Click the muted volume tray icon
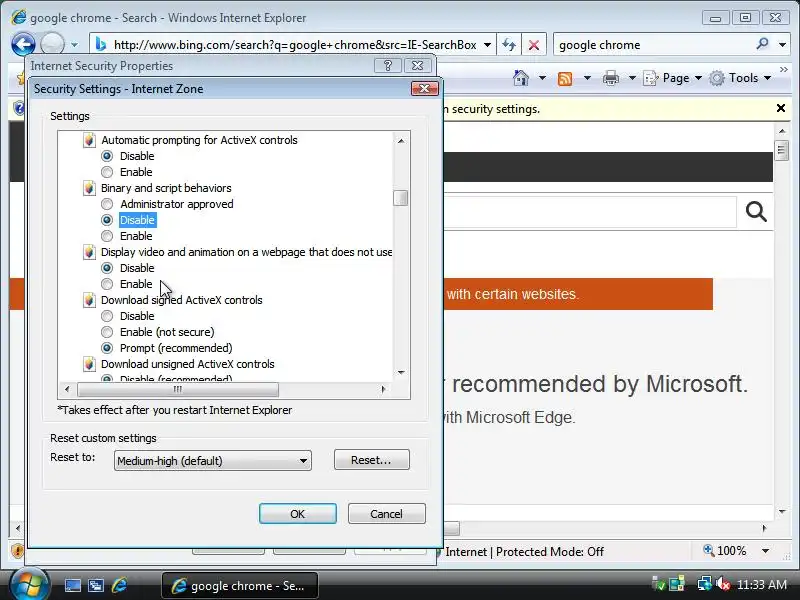This screenshot has width=800, height=600. [723, 584]
